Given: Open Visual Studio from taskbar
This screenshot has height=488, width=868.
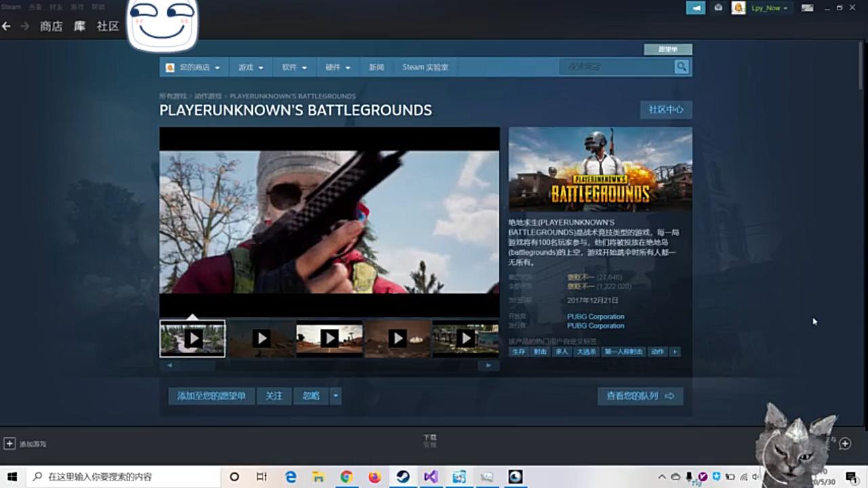Looking at the screenshot, I should pyautogui.click(x=431, y=477).
